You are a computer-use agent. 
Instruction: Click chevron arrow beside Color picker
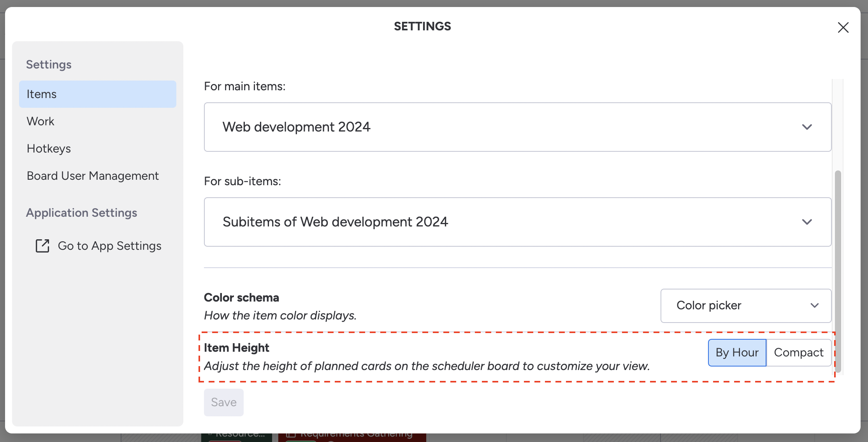(x=814, y=306)
